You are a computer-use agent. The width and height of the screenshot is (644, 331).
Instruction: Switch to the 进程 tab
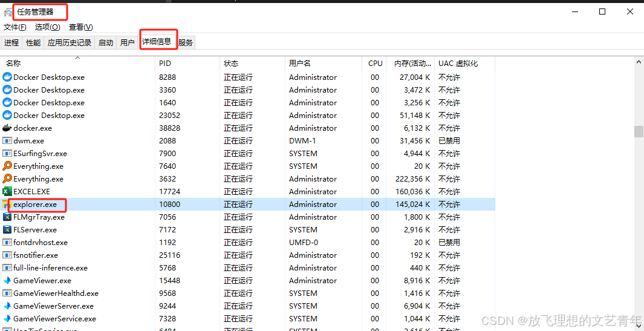click(x=11, y=43)
